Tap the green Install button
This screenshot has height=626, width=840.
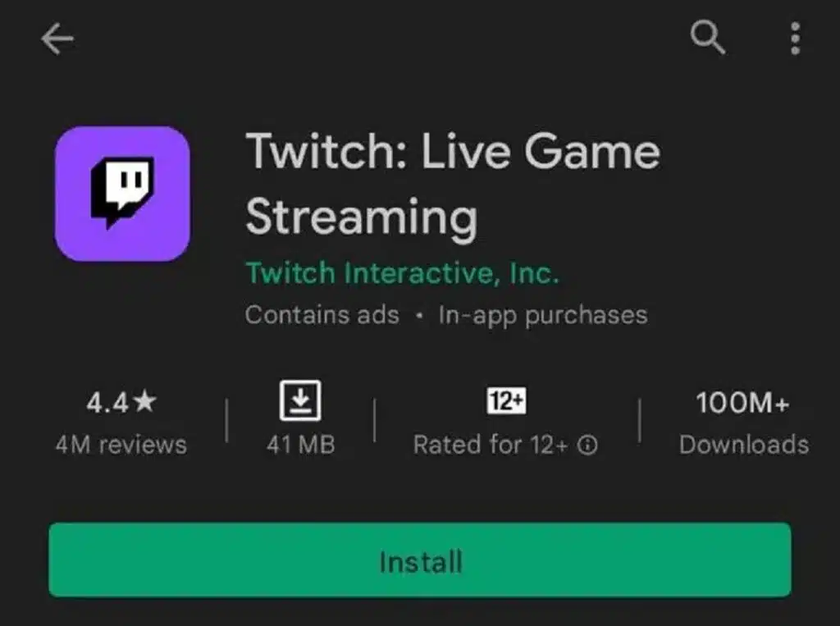(x=420, y=562)
